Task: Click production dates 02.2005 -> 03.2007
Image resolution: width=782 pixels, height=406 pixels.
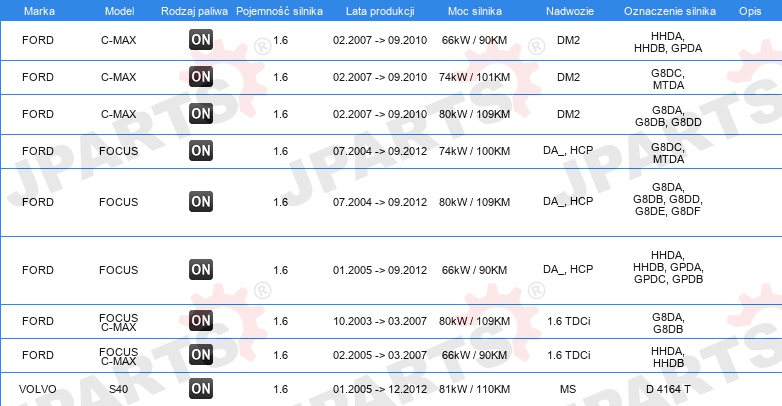Action: click(x=380, y=355)
